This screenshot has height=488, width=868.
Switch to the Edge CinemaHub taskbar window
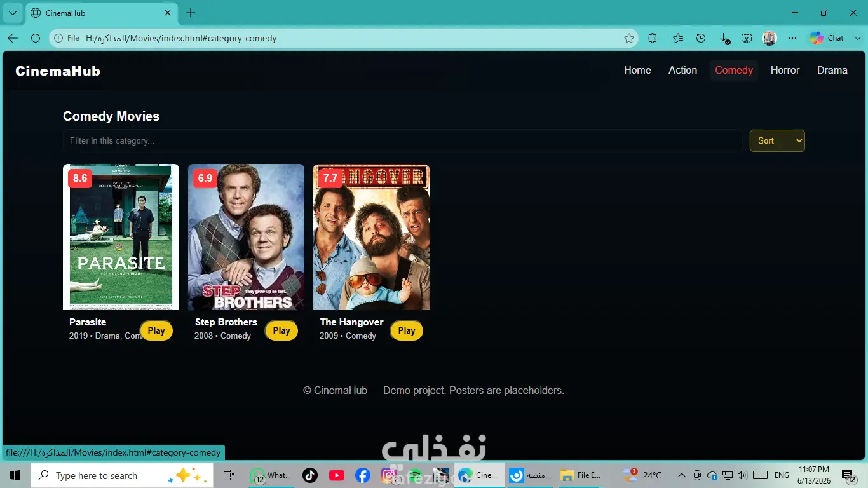click(x=479, y=475)
